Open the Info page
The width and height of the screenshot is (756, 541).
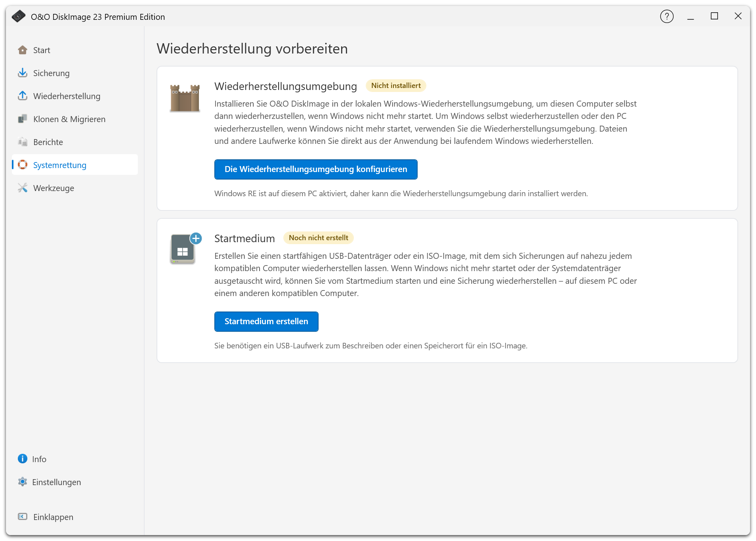(75, 459)
